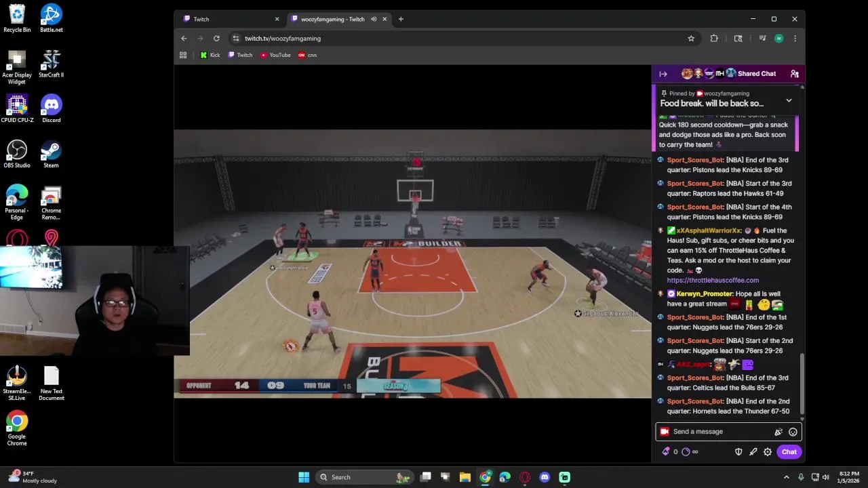Open the Kick bookmark
The height and width of the screenshot is (488, 868).
coord(210,55)
